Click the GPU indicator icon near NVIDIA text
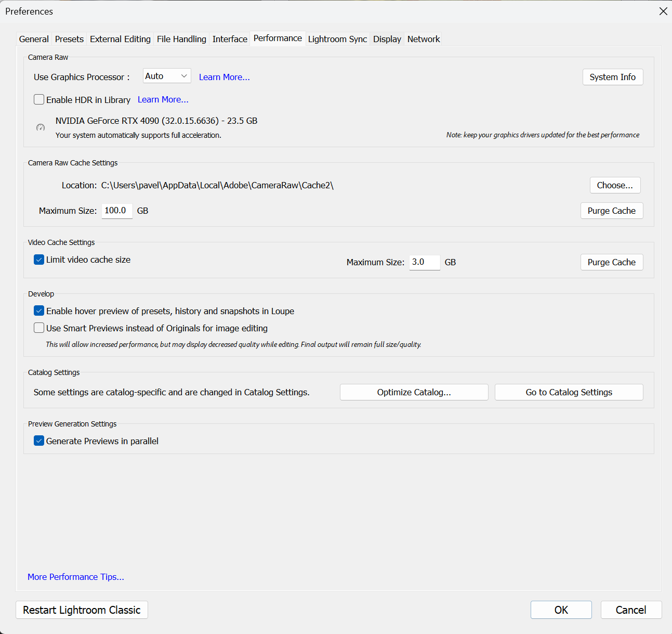Viewport: 672px width, 634px height. pyautogui.click(x=41, y=127)
